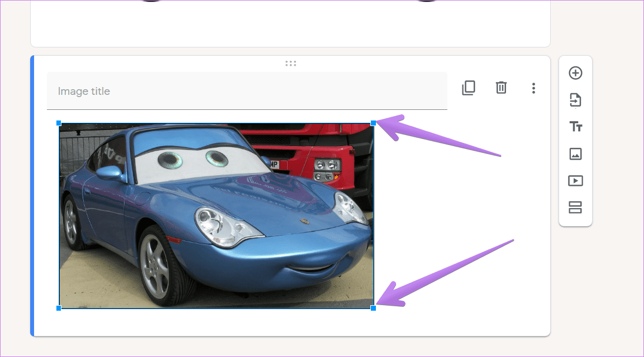The image size is (644, 357).
Task: Click the blue left border of the active card
Action: point(32,196)
